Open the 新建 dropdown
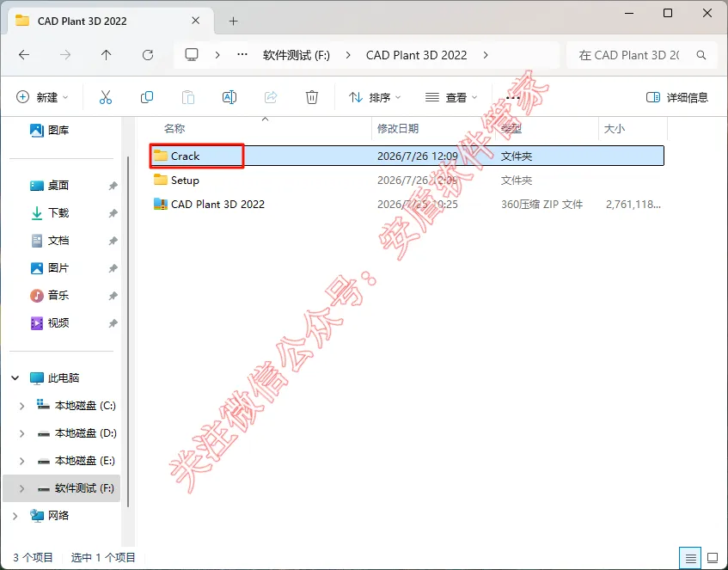 (x=42, y=97)
